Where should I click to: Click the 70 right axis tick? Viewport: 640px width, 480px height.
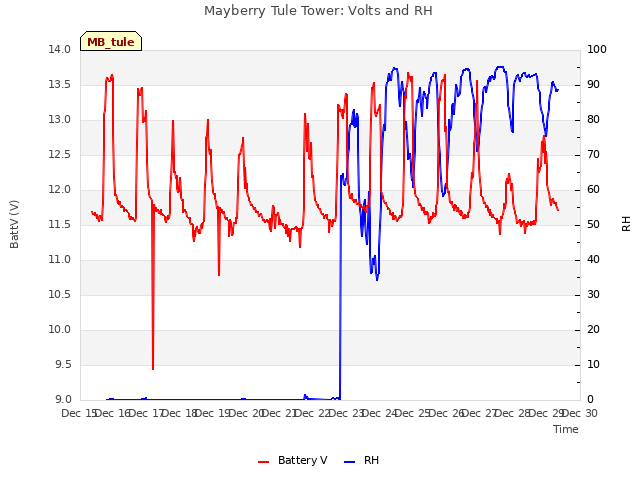click(x=593, y=155)
